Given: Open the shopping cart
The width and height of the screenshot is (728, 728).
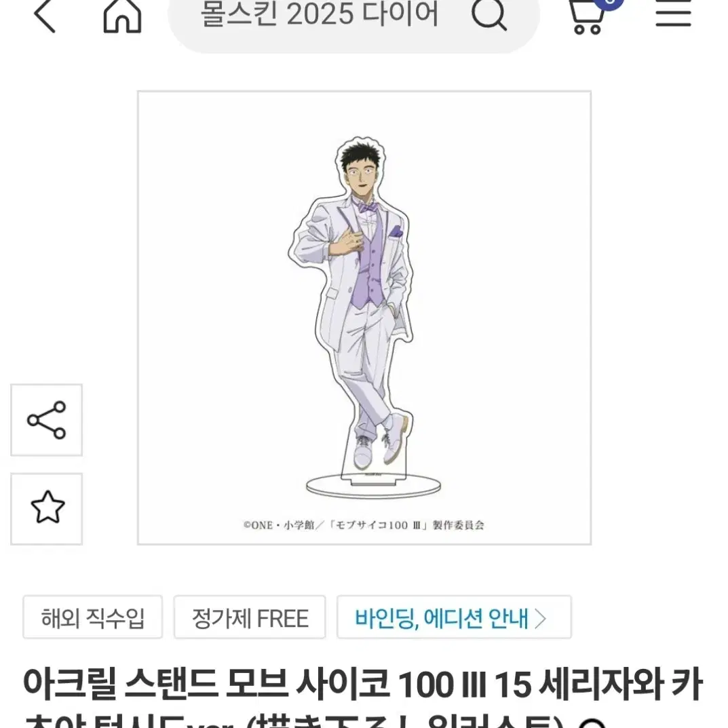Looking at the screenshot, I should click(587, 17).
